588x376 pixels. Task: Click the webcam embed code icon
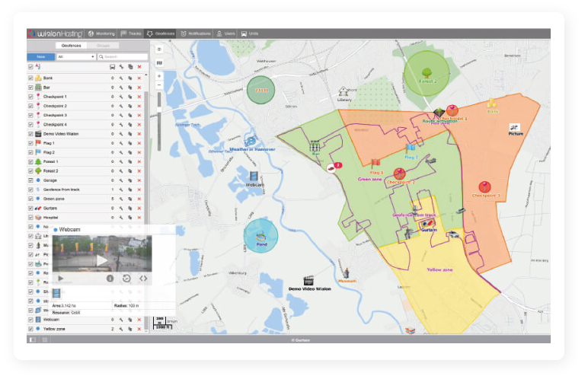pyautogui.click(x=143, y=279)
